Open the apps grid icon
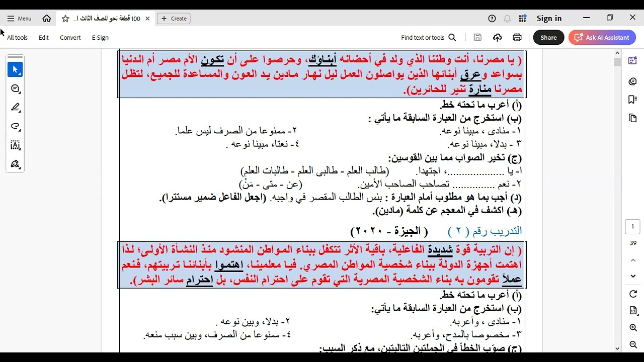This screenshot has width=644, height=362. [x=523, y=19]
